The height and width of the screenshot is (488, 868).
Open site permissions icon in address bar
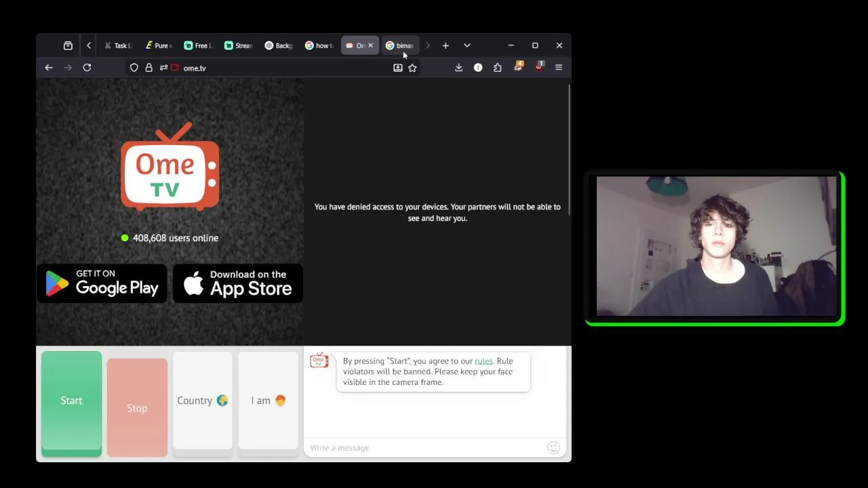pyautogui.click(x=163, y=68)
